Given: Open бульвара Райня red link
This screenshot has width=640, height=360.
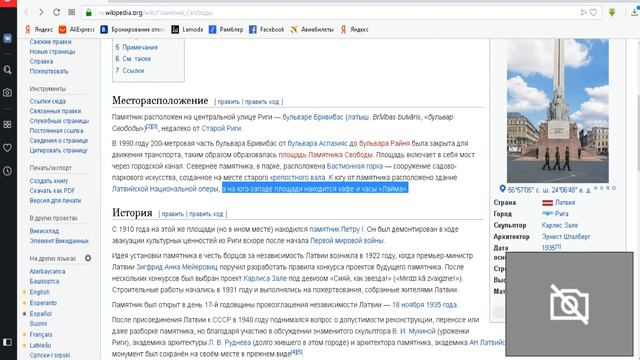Looking at the screenshot, I should 384,144.
